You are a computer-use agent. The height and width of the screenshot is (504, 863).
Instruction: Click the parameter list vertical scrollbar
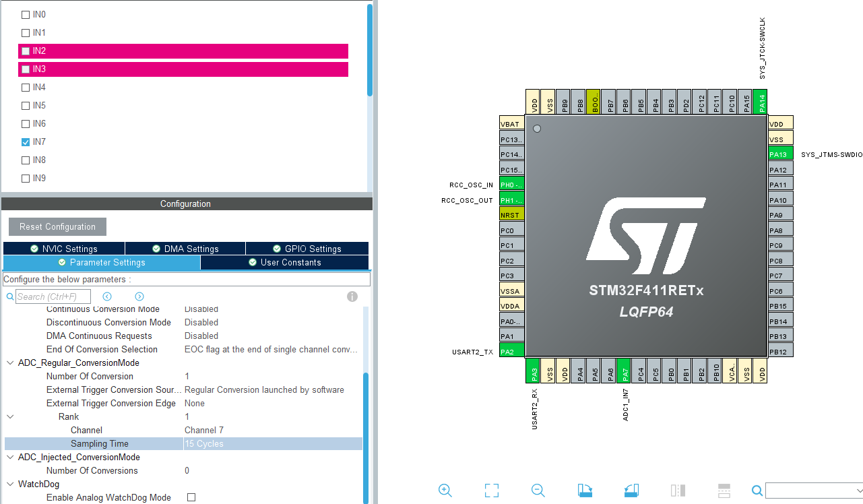tap(366, 437)
